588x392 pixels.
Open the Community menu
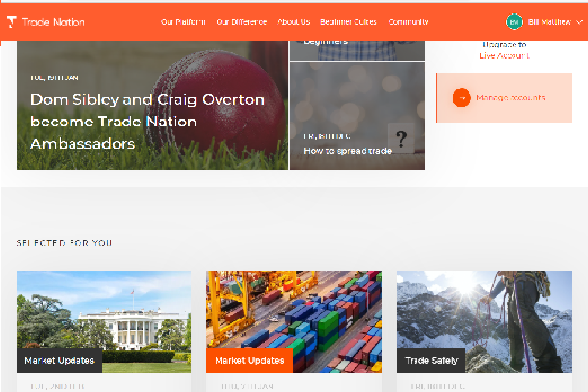(409, 22)
